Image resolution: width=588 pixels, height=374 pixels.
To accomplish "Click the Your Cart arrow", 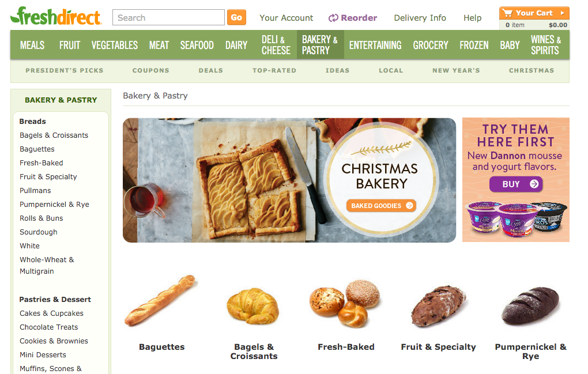I will pyautogui.click(x=562, y=13).
